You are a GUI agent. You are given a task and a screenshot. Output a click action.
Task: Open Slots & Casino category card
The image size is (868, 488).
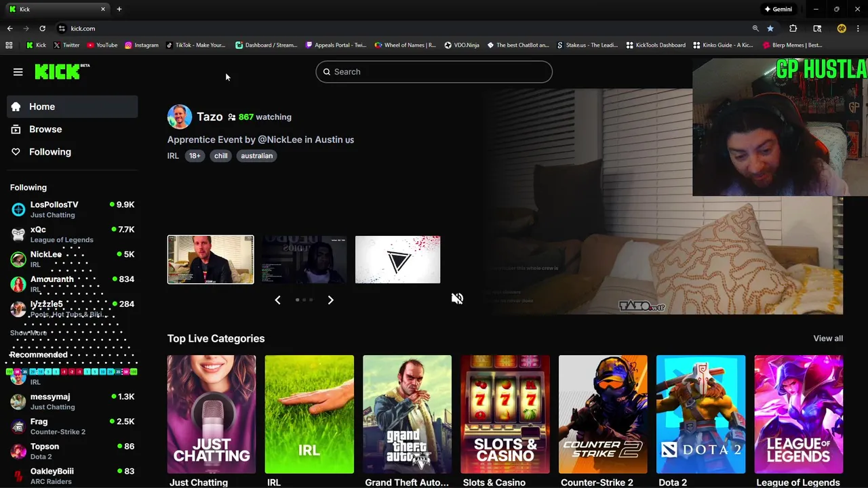[x=505, y=414]
